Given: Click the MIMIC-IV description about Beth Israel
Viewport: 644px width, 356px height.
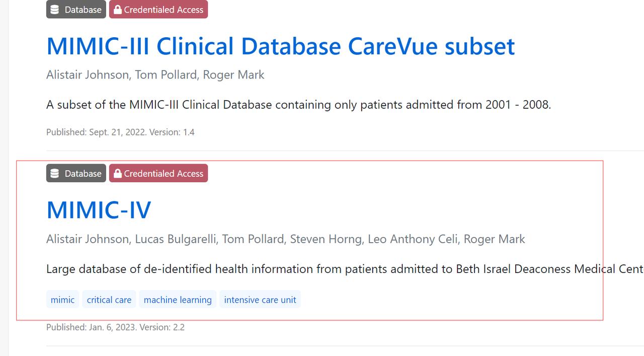Looking at the screenshot, I should click(x=345, y=269).
